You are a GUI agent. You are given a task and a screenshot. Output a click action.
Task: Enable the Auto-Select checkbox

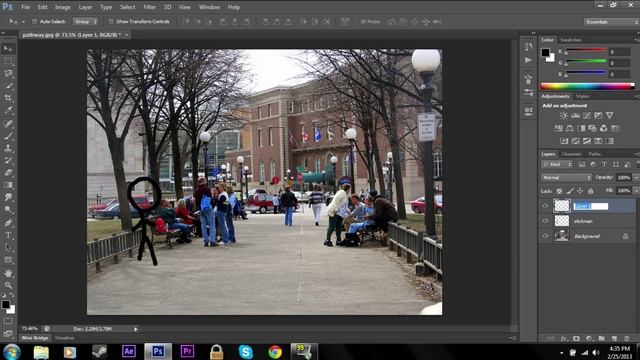pyautogui.click(x=35, y=22)
